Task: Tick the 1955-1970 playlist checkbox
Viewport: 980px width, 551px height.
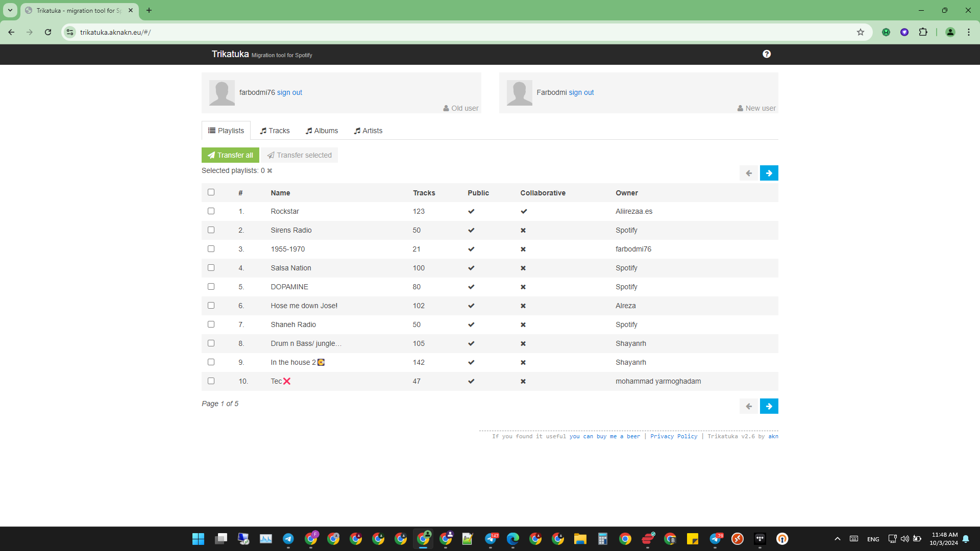Action: point(211,249)
